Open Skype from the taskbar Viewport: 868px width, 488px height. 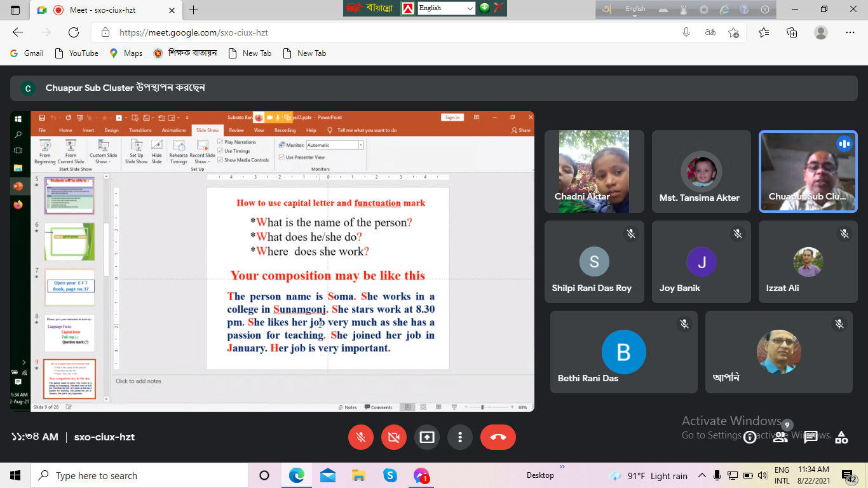pyautogui.click(x=390, y=475)
